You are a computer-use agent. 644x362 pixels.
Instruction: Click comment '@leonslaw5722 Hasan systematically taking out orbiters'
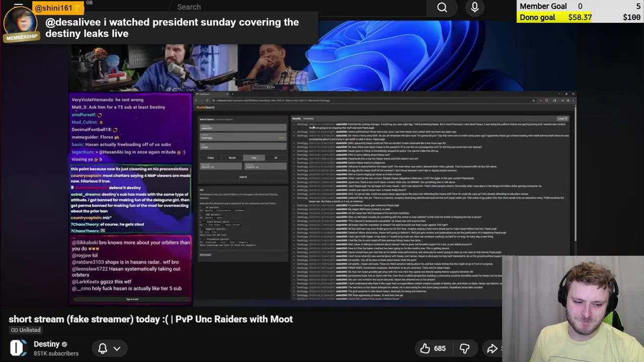pyautogui.click(x=126, y=271)
